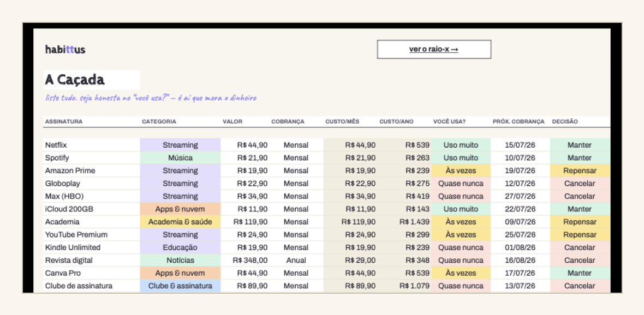Open Amazon Prime's 'Às vezes' usage dropdown
The width and height of the screenshot is (644, 315).
tap(461, 170)
